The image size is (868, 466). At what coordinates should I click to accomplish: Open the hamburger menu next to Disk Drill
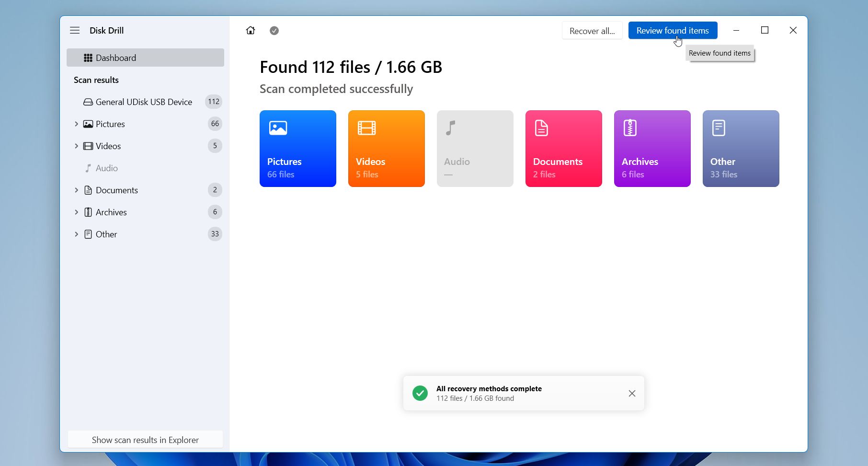[x=75, y=30]
